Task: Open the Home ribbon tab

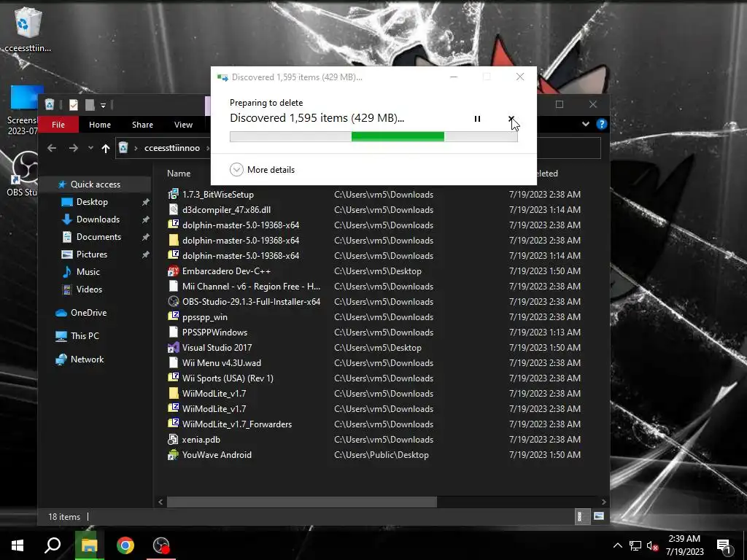Action: point(99,124)
